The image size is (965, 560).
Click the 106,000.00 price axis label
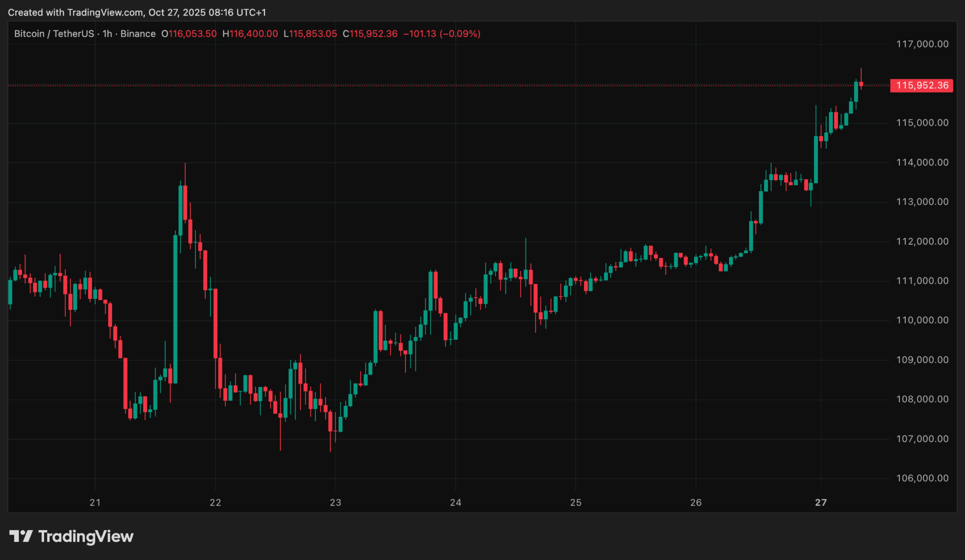point(922,478)
